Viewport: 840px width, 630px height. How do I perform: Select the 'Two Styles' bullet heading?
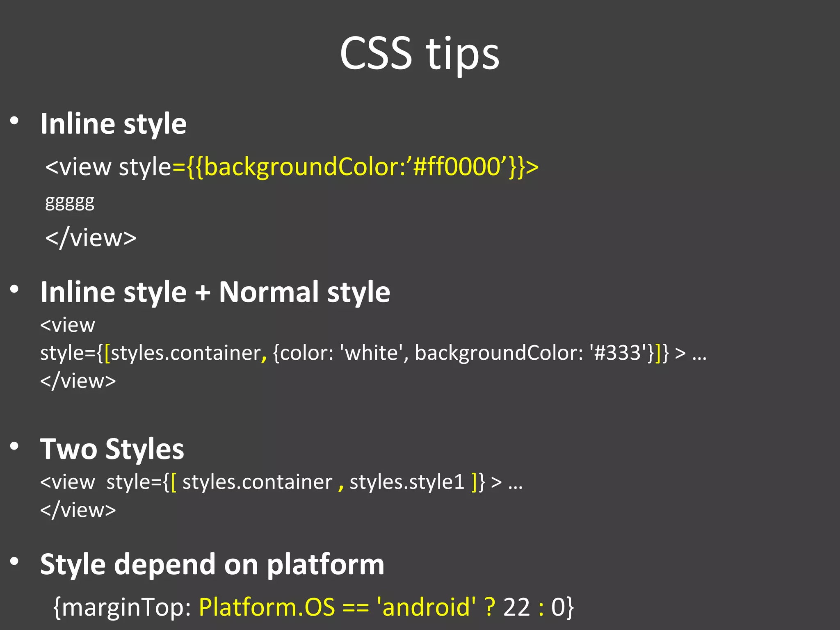click(112, 449)
